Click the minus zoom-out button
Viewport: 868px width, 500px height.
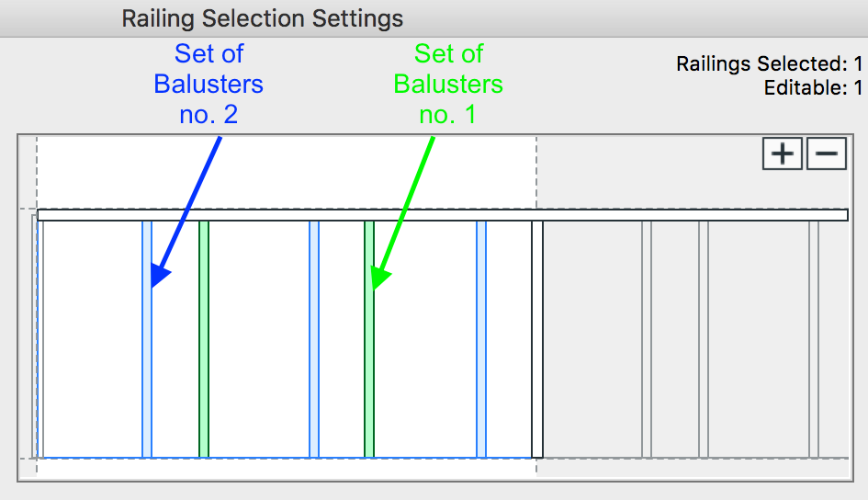pyautogui.click(x=826, y=154)
